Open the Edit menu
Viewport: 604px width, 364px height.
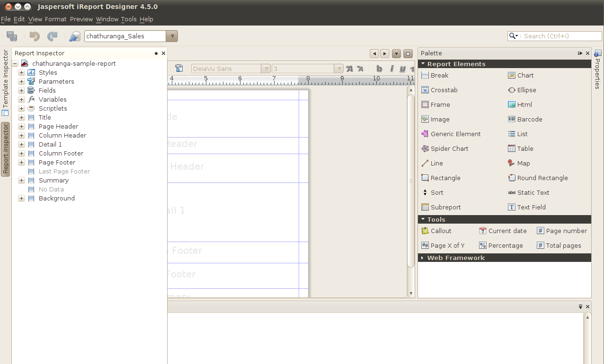point(19,19)
